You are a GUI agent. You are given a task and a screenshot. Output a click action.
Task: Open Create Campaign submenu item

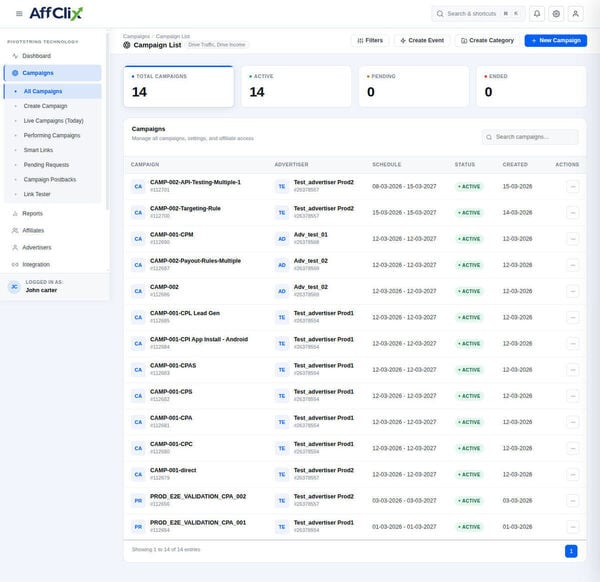pos(52,106)
